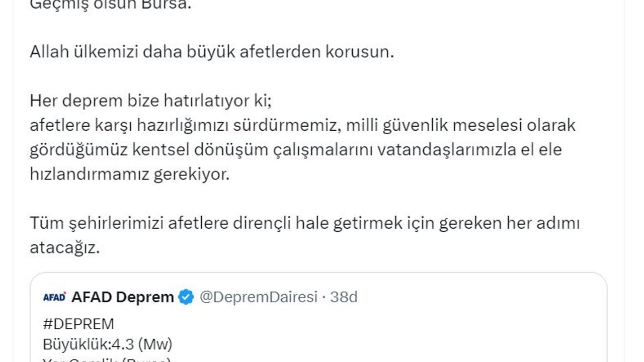Screen dimensions: 644x362
Task: Click the 'hızlandırmamız gerekiyor.' line
Action: tap(129, 174)
